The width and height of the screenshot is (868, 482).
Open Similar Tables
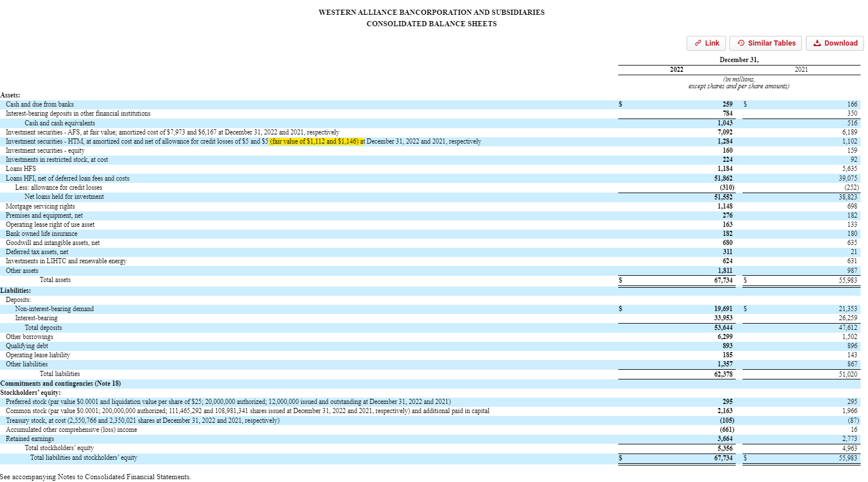(x=765, y=43)
